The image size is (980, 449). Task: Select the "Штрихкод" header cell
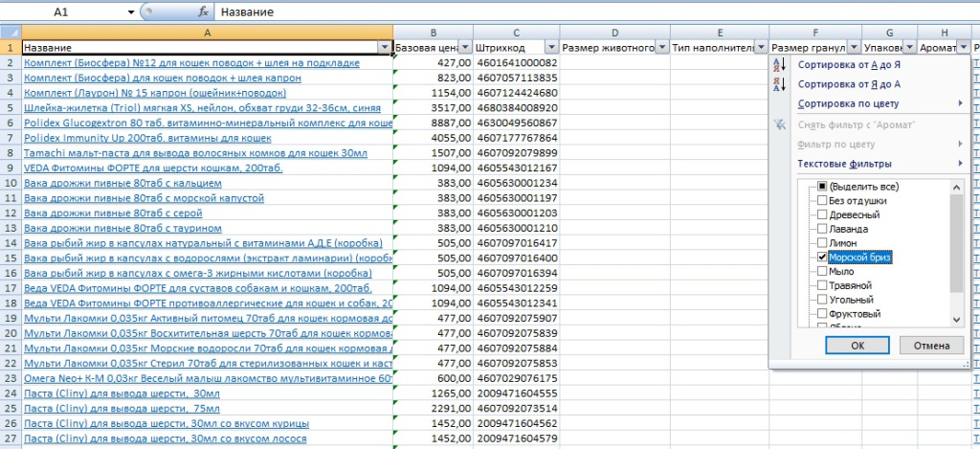coord(516,48)
